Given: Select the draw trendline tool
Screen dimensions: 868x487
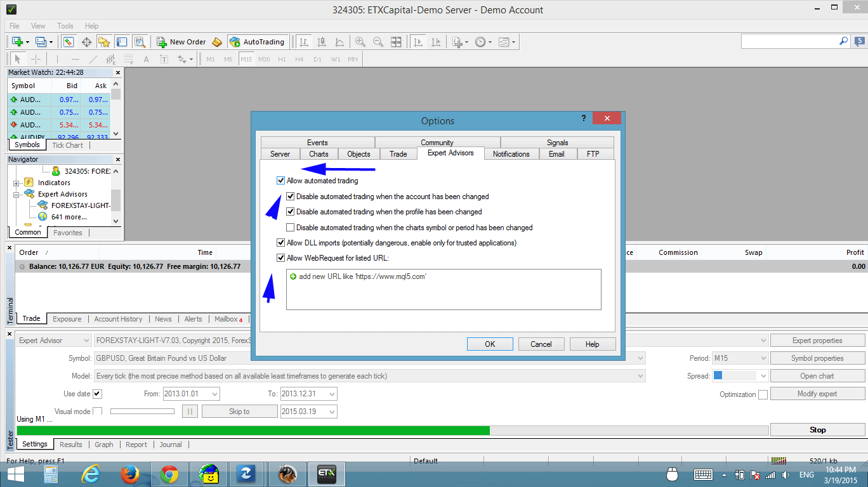Looking at the screenshot, I should coord(94,59).
